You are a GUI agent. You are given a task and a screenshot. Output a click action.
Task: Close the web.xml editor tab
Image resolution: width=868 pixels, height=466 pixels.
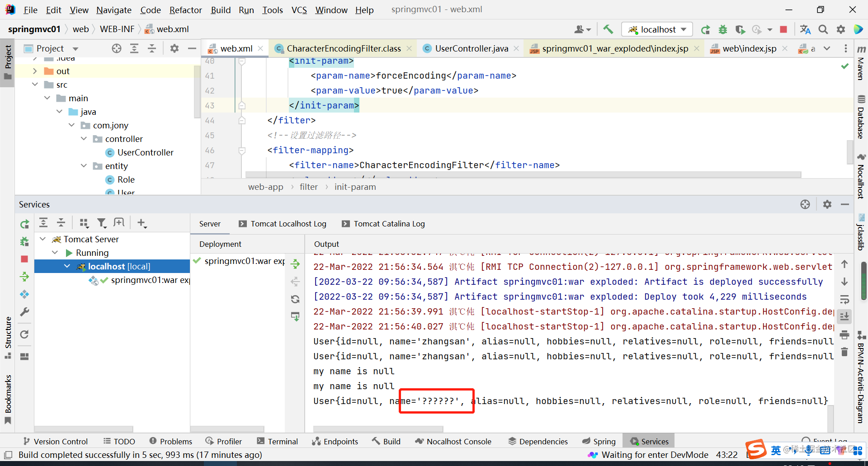260,48
